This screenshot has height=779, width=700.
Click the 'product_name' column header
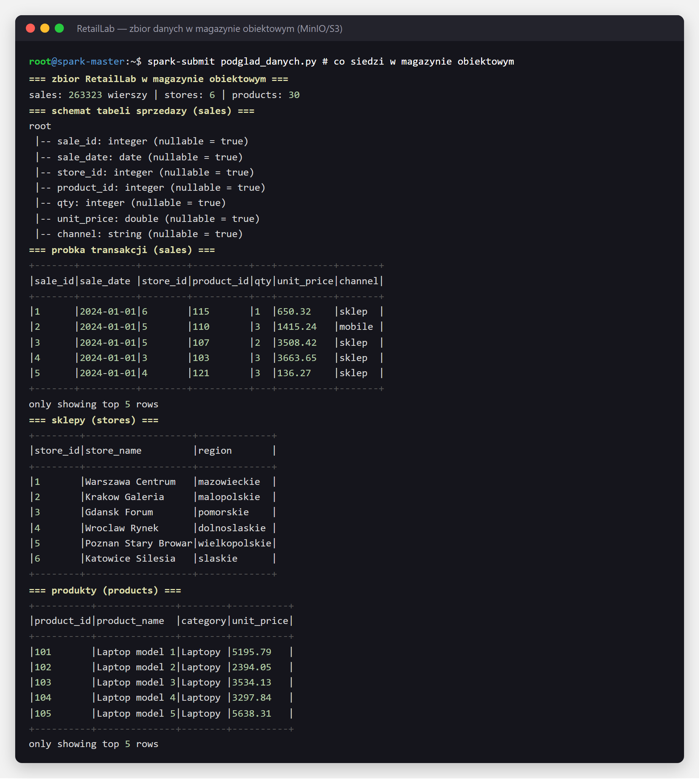(x=130, y=621)
